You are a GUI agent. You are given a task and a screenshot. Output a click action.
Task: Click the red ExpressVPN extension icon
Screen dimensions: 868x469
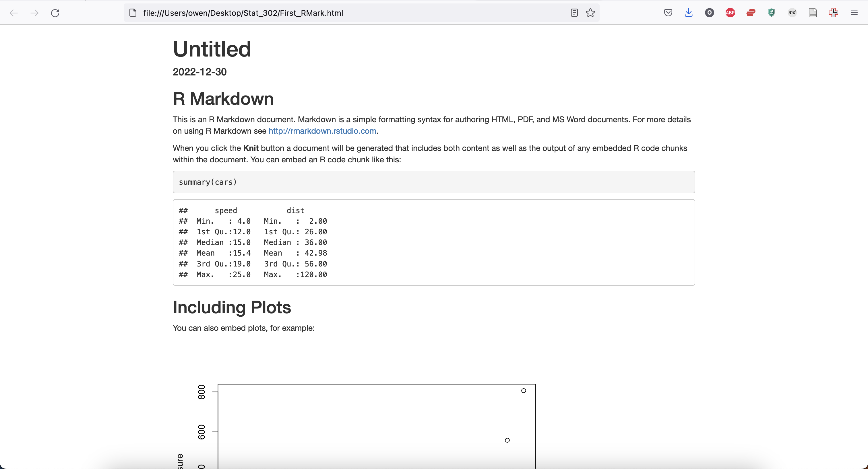click(x=751, y=13)
